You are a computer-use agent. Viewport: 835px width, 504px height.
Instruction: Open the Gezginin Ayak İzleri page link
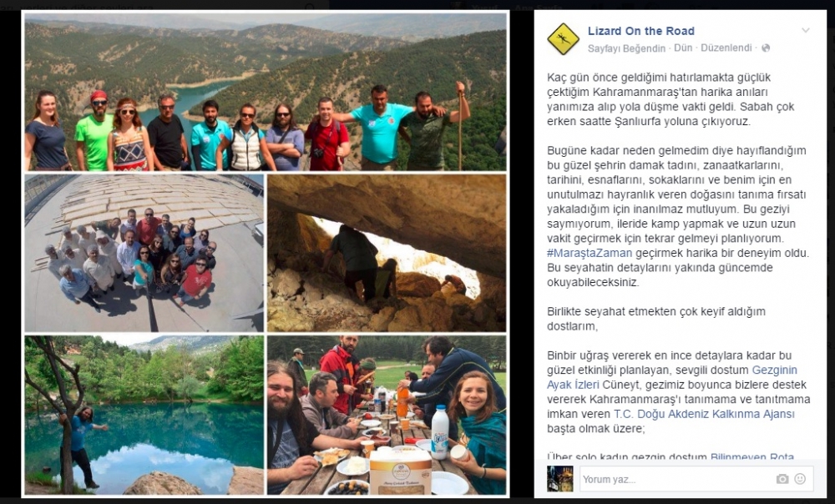pos(774,370)
